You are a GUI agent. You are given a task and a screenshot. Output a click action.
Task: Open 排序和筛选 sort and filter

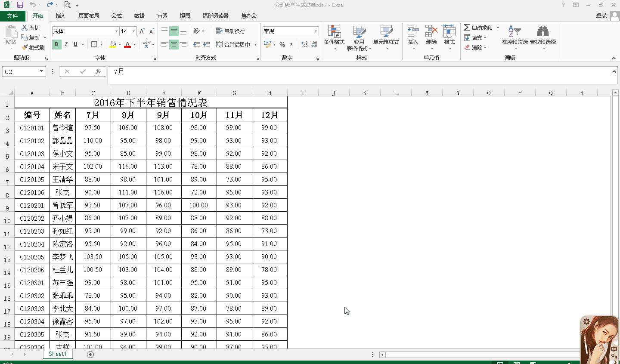click(x=515, y=37)
